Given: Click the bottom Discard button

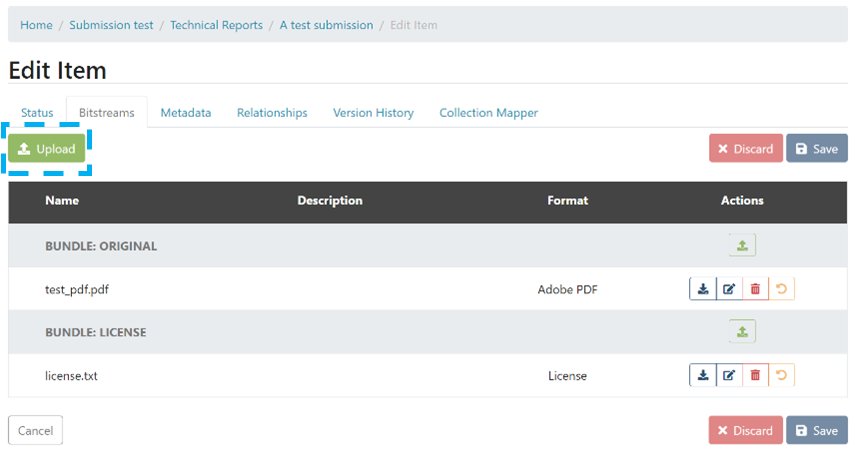Looking at the screenshot, I should [746, 430].
